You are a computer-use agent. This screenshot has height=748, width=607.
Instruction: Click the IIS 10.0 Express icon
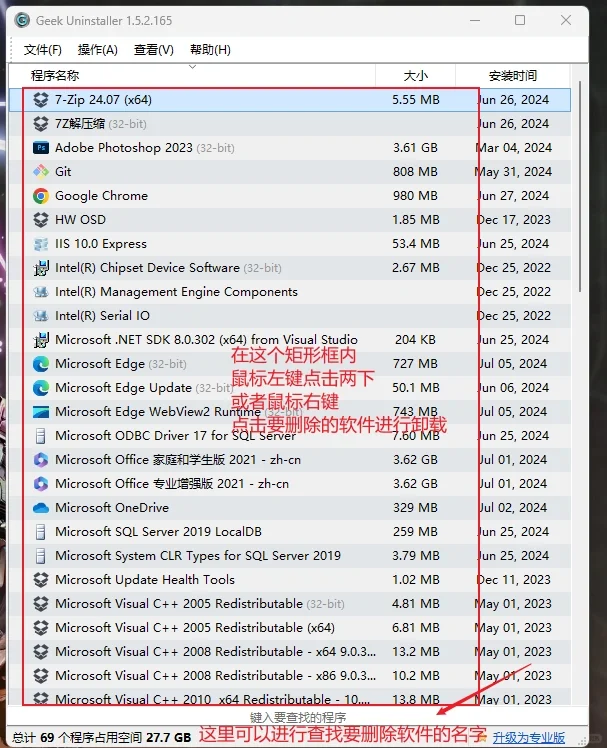click(41, 244)
